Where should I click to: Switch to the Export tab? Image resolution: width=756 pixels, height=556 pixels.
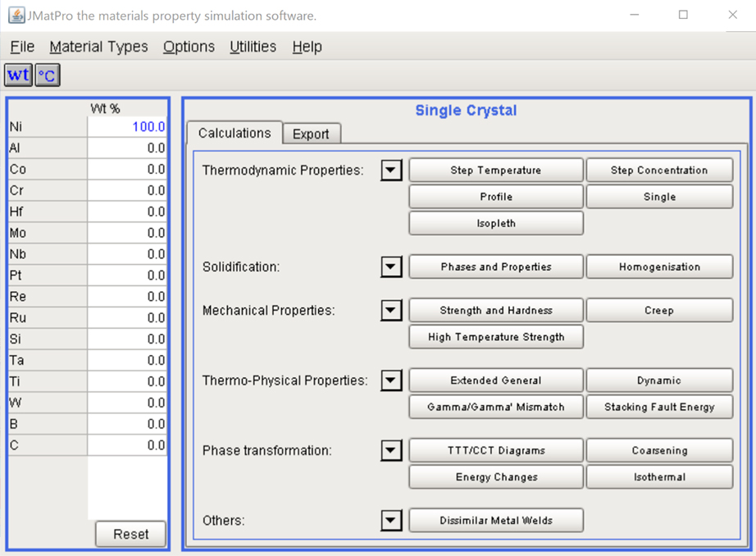311,134
